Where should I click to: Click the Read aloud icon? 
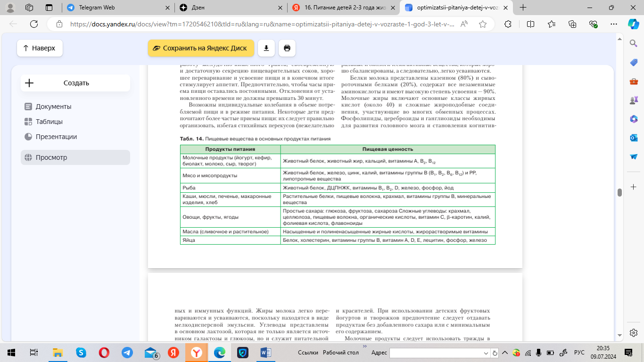465,24
